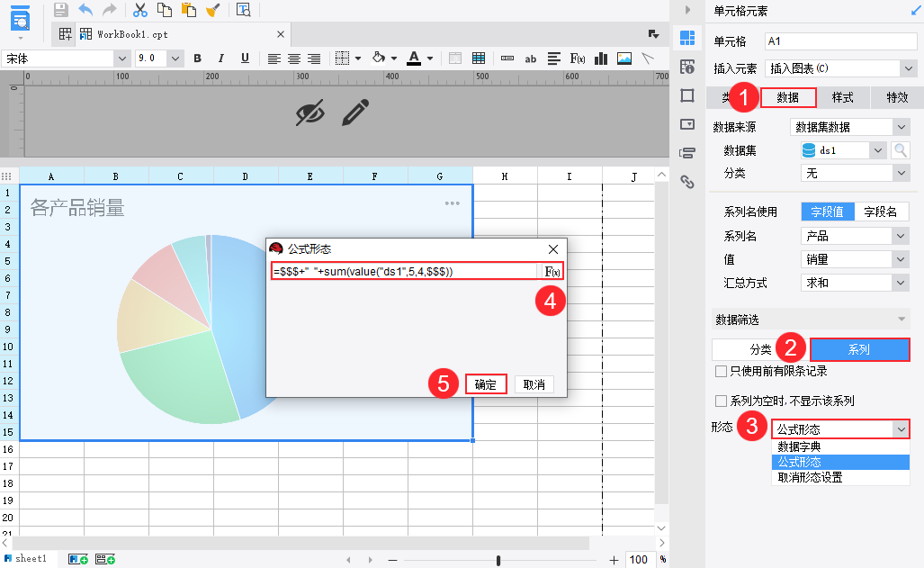
Task: Click the dataset preview magnifier icon
Action: click(900, 150)
